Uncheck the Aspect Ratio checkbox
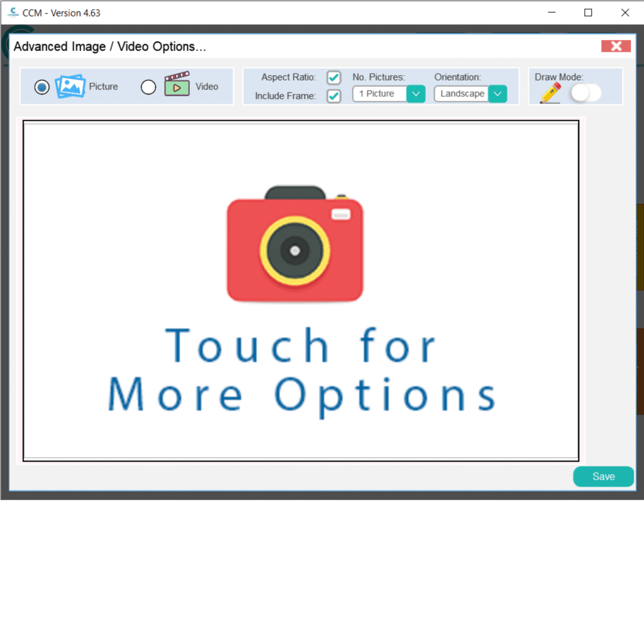The height and width of the screenshot is (644, 644). click(x=334, y=77)
